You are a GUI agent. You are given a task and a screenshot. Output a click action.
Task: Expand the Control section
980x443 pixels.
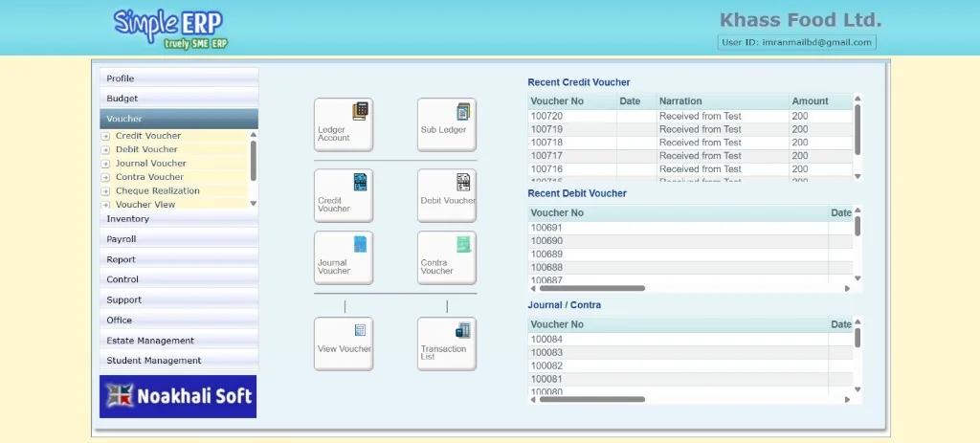(x=179, y=279)
